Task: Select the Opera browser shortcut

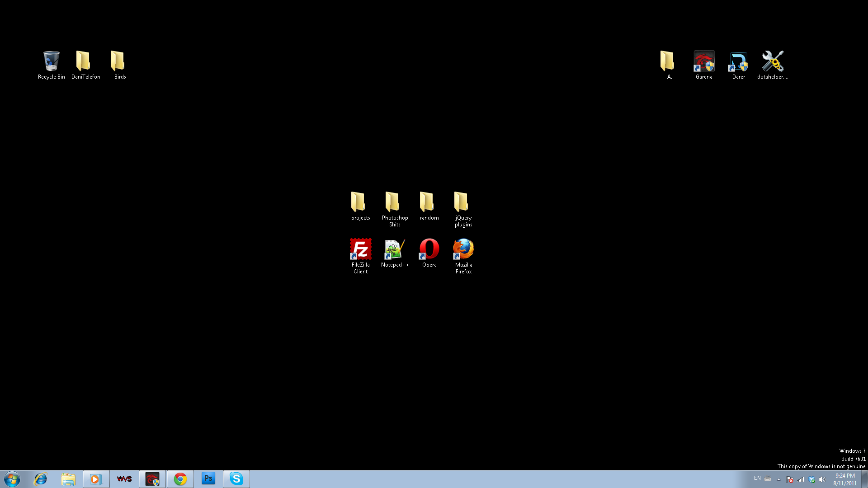Action: 429,253
